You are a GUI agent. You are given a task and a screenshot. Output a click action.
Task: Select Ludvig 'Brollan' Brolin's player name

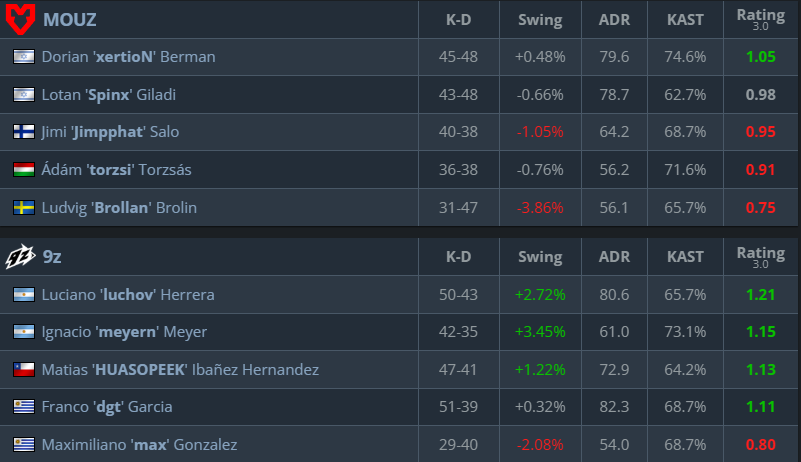click(119, 208)
